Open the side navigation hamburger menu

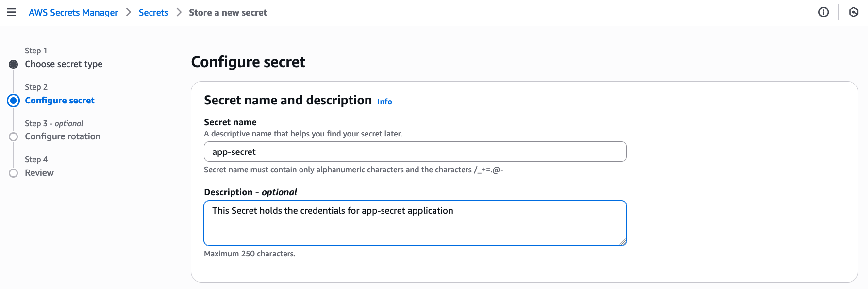click(12, 12)
